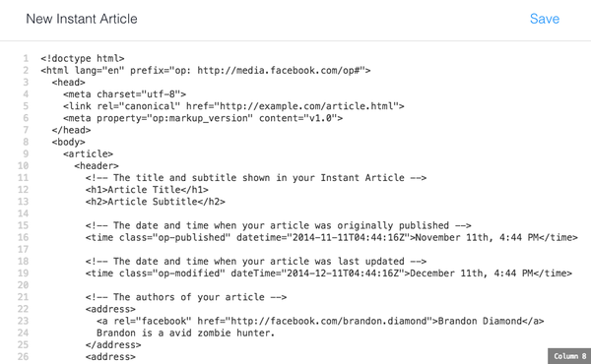
Task: Click line number 1 in the gutter
Action: tap(26, 58)
